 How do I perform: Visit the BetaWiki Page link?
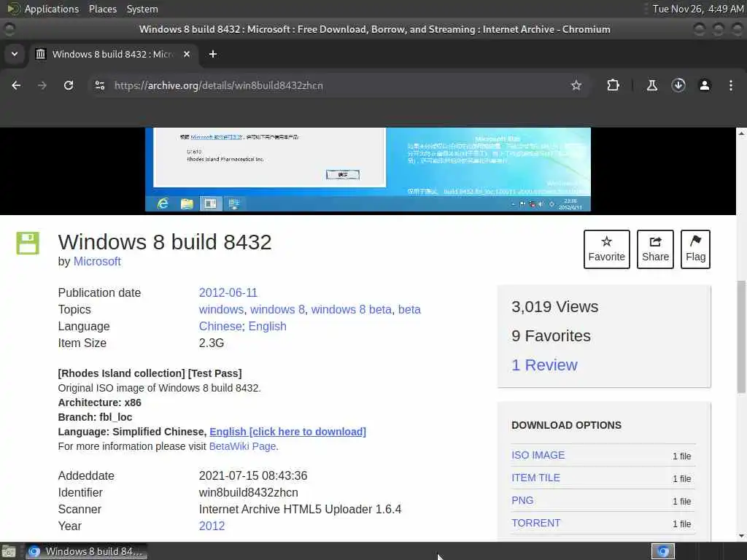pos(242,446)
